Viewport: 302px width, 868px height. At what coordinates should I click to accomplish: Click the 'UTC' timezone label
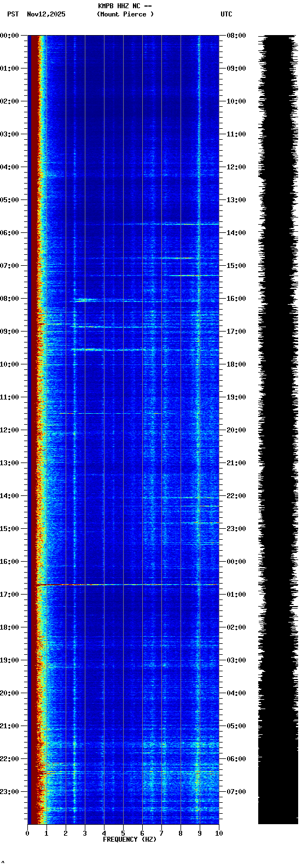(226, 14)
